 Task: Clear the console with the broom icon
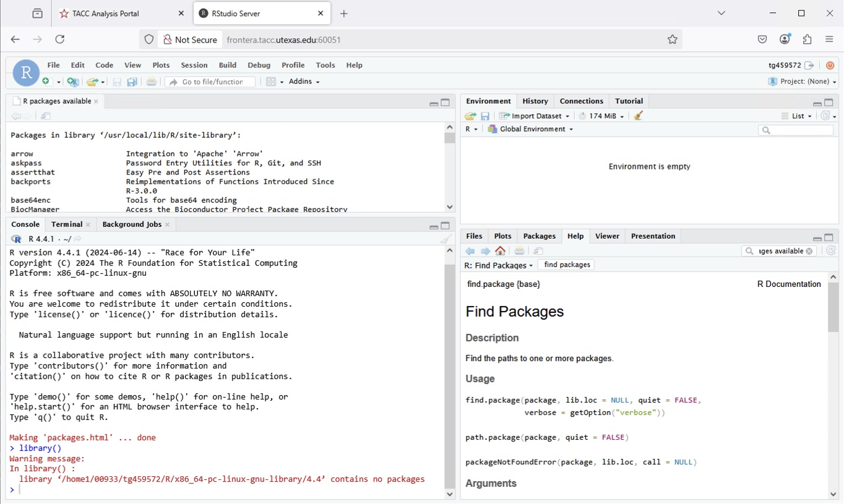pos(446,239)
